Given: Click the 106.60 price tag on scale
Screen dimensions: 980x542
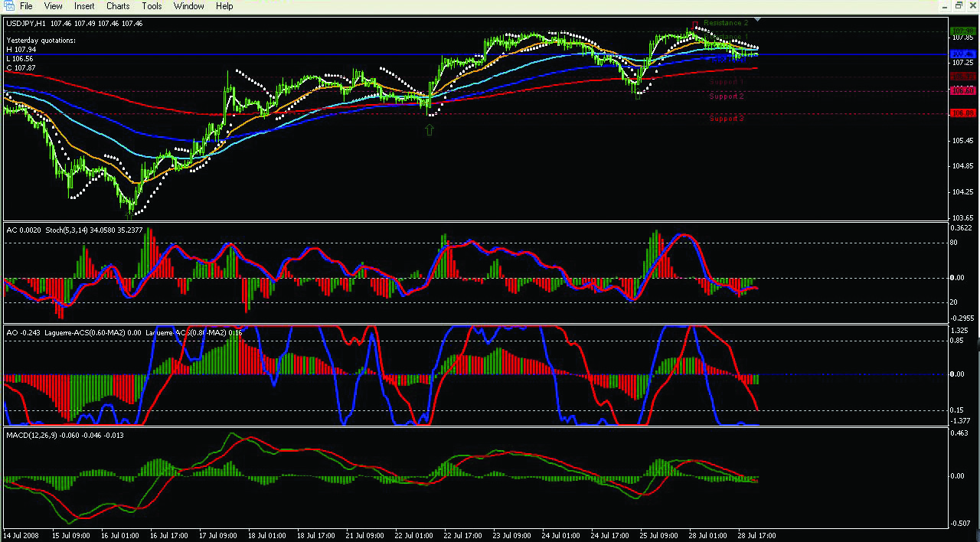Looking at the screenshot, I should [x=962, y=90].
